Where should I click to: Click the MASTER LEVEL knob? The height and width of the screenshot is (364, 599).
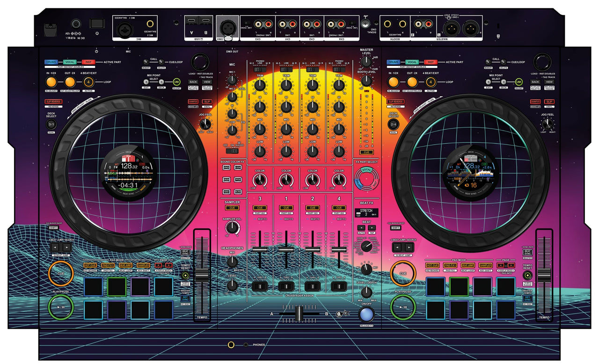(x=366, y=62)
